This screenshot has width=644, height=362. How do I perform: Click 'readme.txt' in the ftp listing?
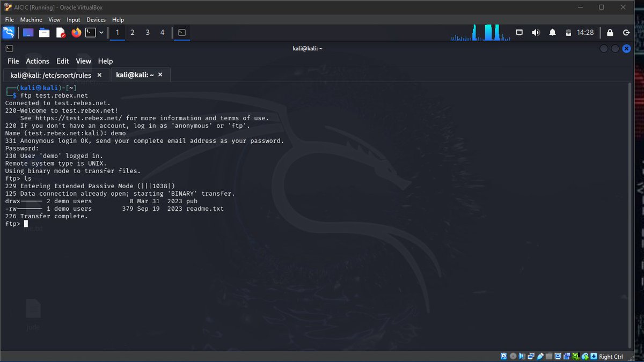click(205, 209)
